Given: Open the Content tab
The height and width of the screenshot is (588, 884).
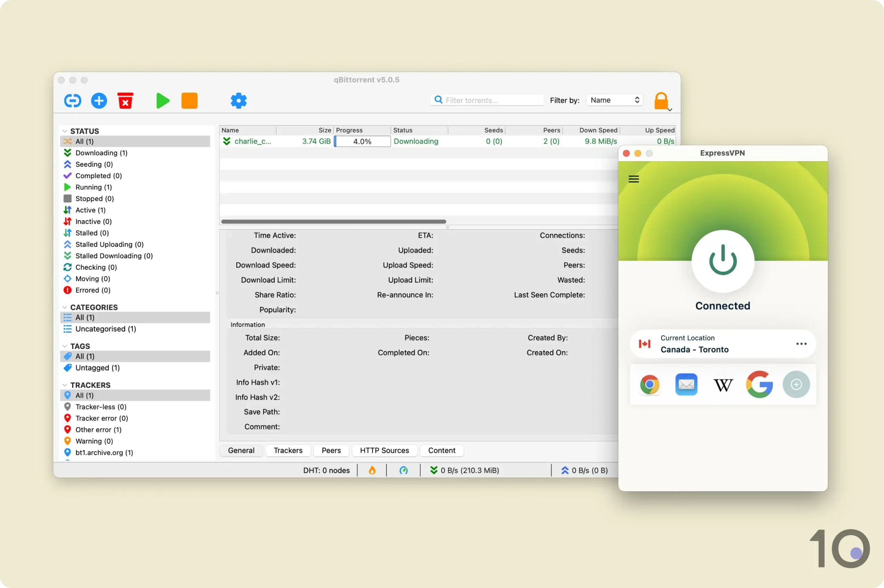Looking at the screenshot, I should tap(442, 450).
